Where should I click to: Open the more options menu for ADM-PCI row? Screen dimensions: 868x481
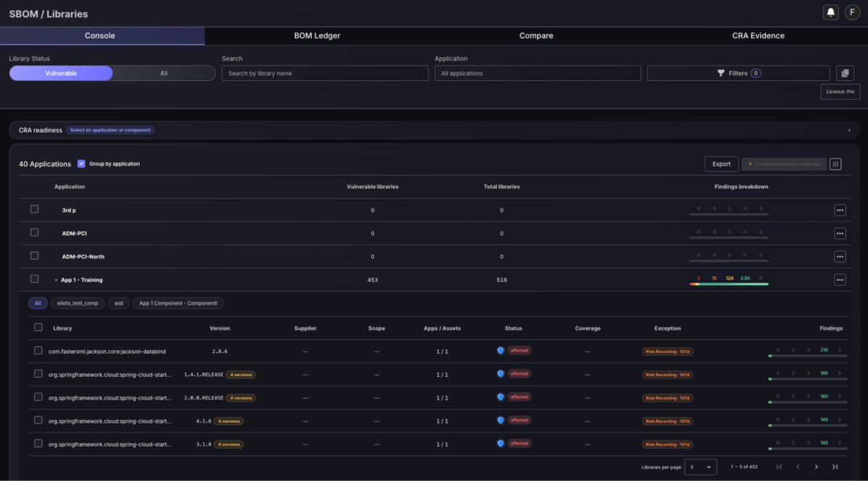point(840,233)
